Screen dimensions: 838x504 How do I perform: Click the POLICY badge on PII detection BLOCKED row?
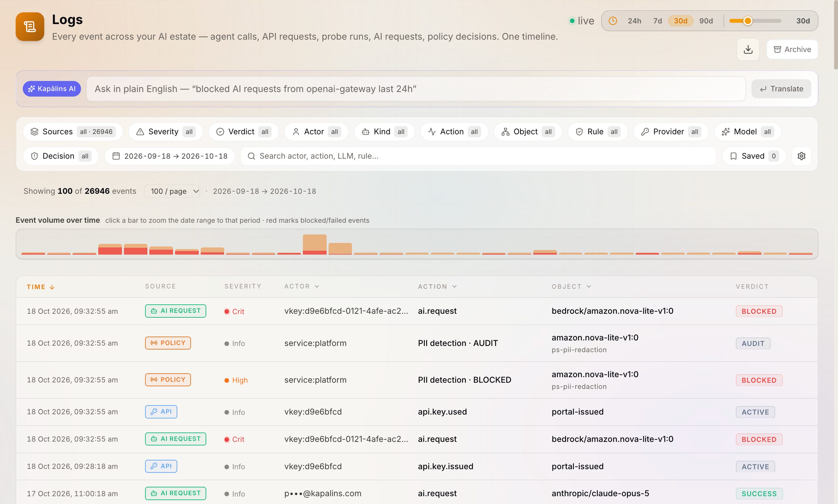pyautogui.click(x=168, y=380)
